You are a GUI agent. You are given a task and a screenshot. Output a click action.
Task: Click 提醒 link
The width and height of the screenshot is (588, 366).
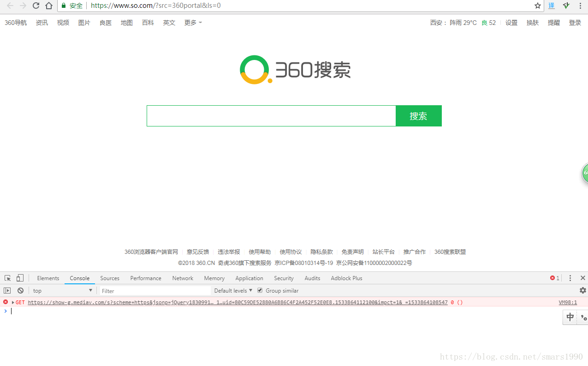click(x=554, y=23)
